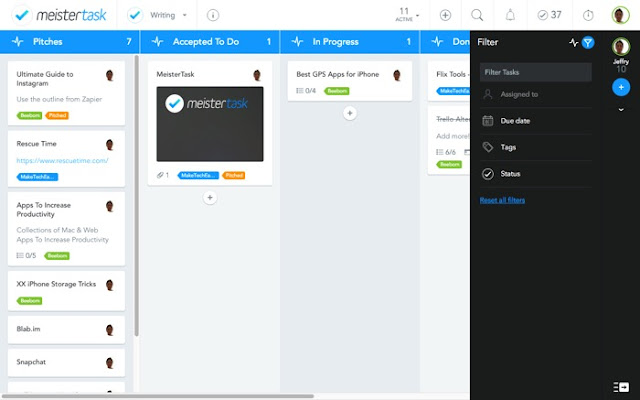Viewport: 640px width, 400px height.
Task: Expand the Due date filter
Action: click(x=536, y=121)
